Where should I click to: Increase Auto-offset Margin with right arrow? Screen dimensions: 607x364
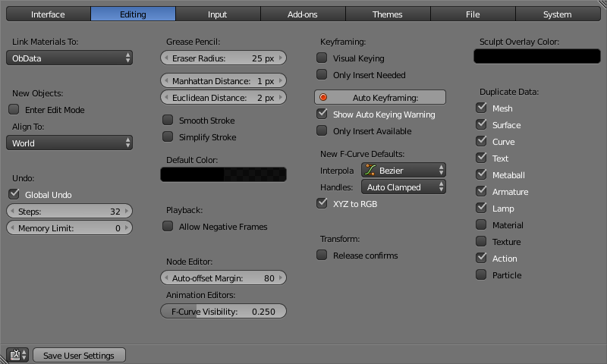281,278
